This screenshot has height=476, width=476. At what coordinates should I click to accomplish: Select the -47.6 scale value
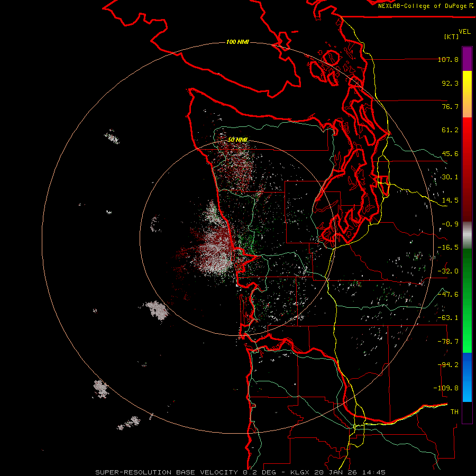(448, 295)
